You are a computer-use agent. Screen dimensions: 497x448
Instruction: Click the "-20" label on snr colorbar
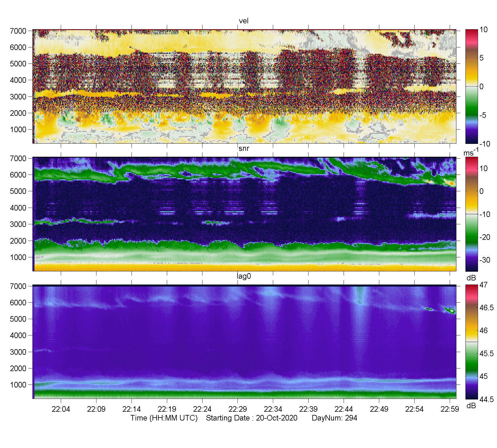pyautogui.click(x=485, y=237)
